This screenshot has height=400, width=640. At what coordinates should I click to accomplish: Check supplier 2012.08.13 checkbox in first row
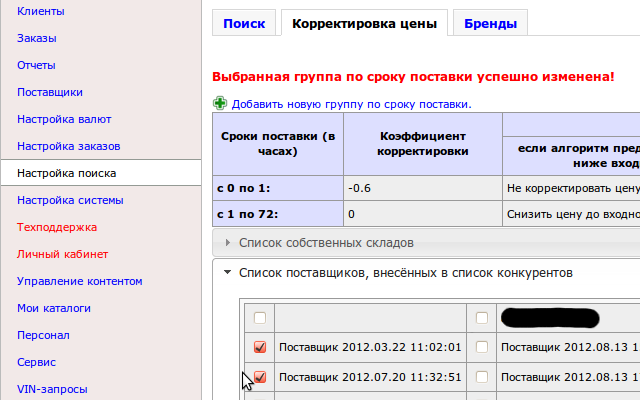pos(482,347)
